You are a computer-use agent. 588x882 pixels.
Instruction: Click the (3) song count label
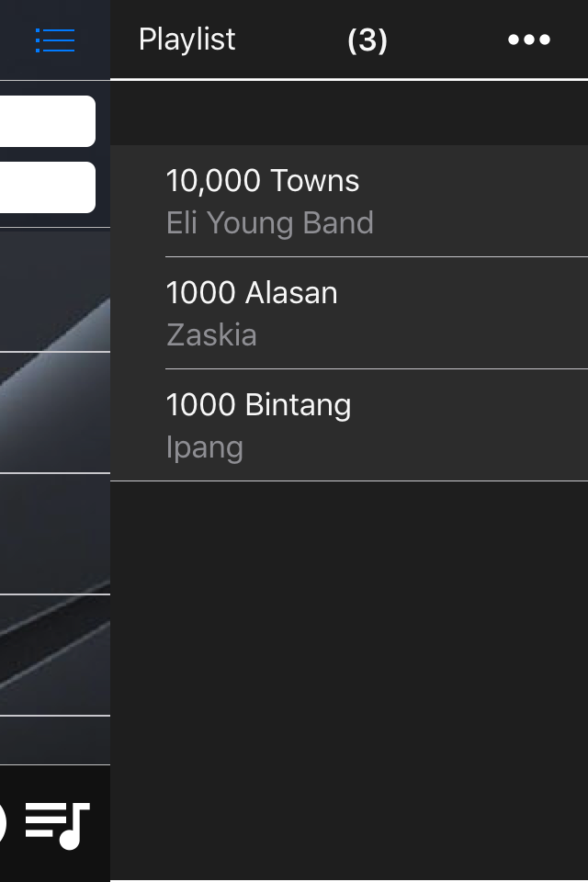367,40
